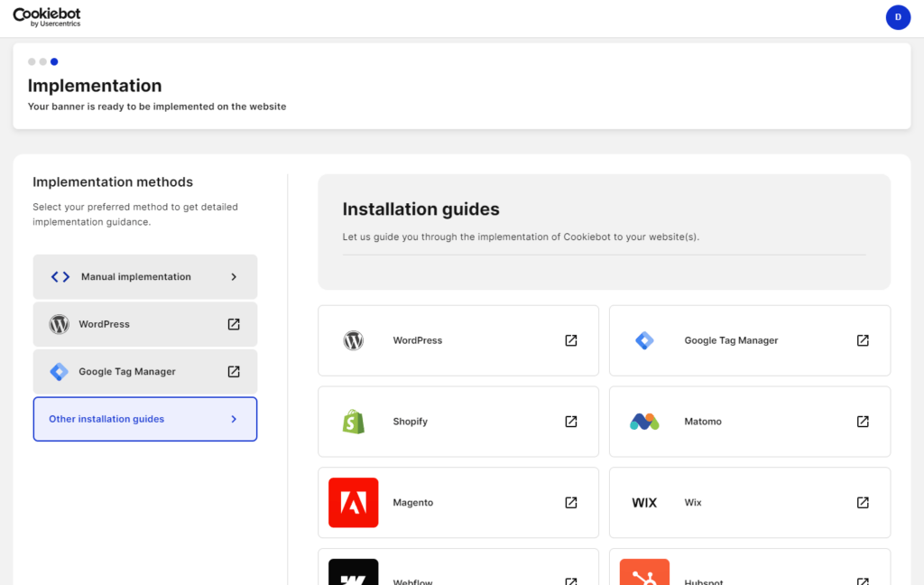Viewport: 924px width, 585px height.
Task: Click the Cookiebot by Usercentrics logo
Action: point(47,17)
